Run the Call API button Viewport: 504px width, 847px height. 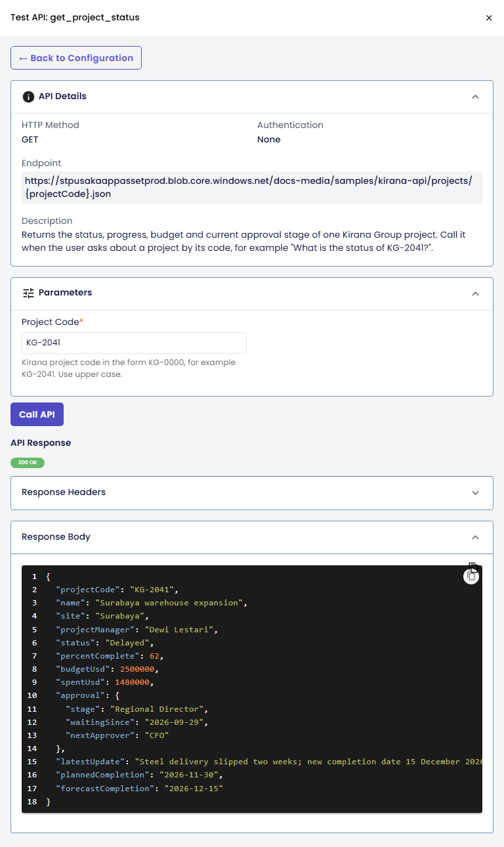point(37,414)
